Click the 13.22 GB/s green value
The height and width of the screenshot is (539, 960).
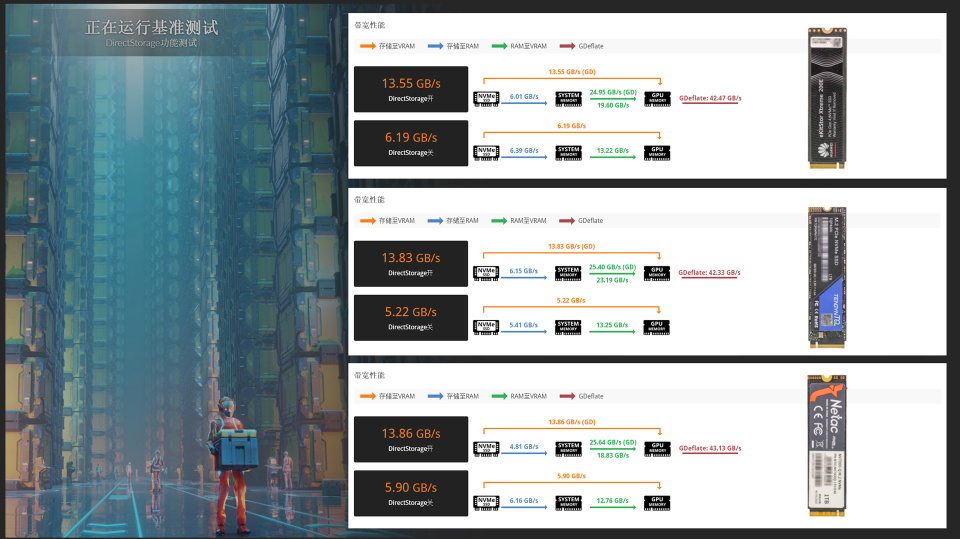613,150
